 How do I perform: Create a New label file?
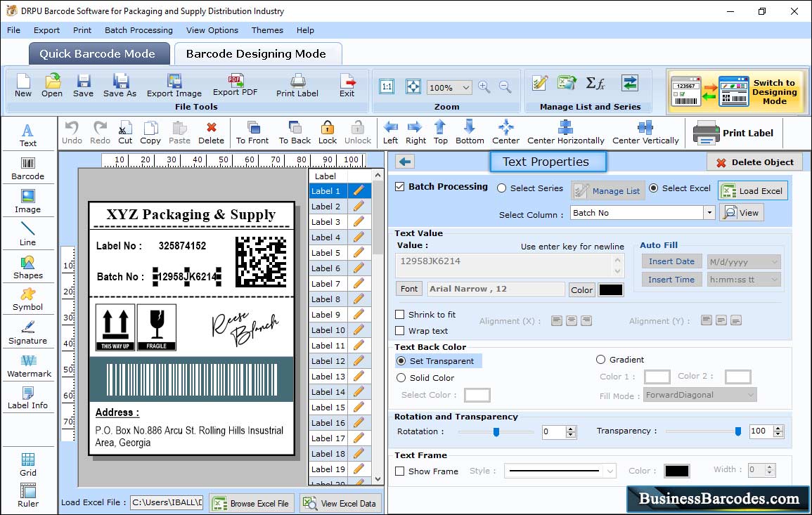click(22, 86)
